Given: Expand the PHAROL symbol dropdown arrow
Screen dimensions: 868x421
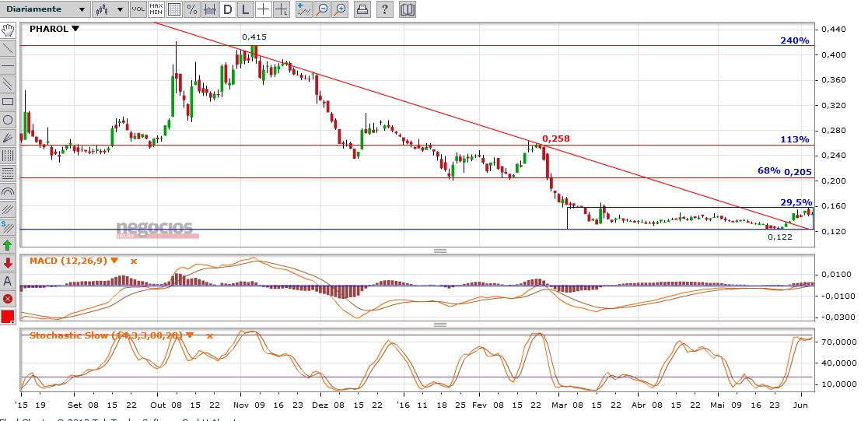Looking at the screenshot, I should 75,29.
